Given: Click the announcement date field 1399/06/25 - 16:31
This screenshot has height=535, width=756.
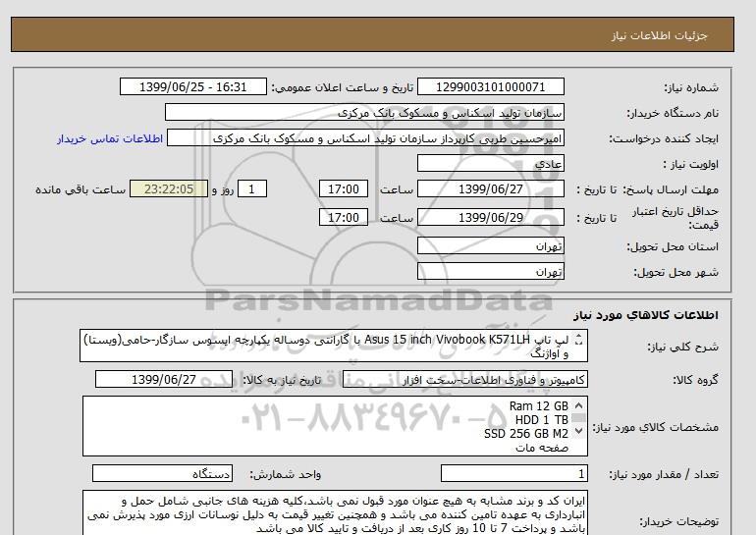Looking at the screenshot, I should coord(192,87).
